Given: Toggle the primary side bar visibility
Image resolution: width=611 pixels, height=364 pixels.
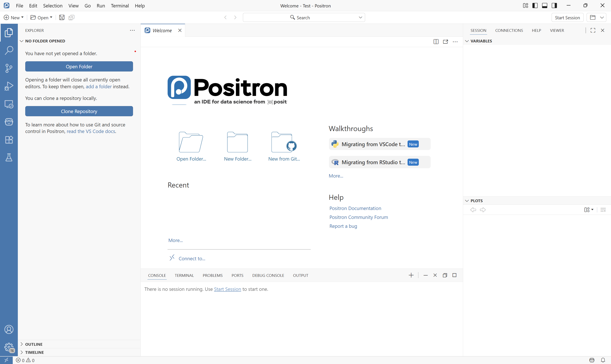Looking at the screenshot, I should point(535,6).
